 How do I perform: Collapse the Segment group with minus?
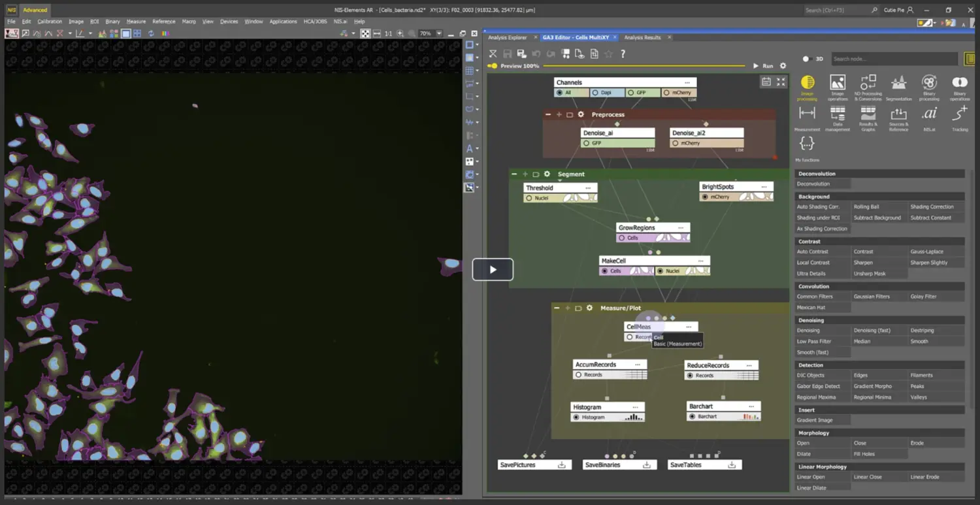(x=514, y=174)
